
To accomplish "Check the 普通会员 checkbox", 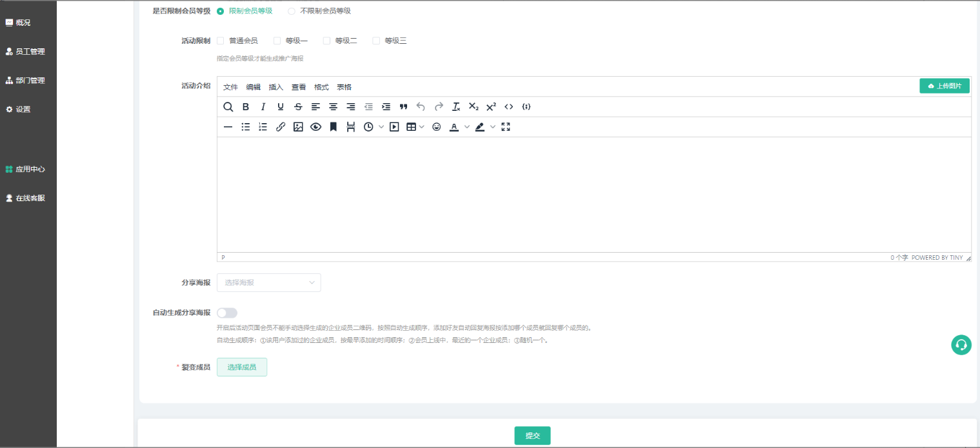I will pos(221,41).
